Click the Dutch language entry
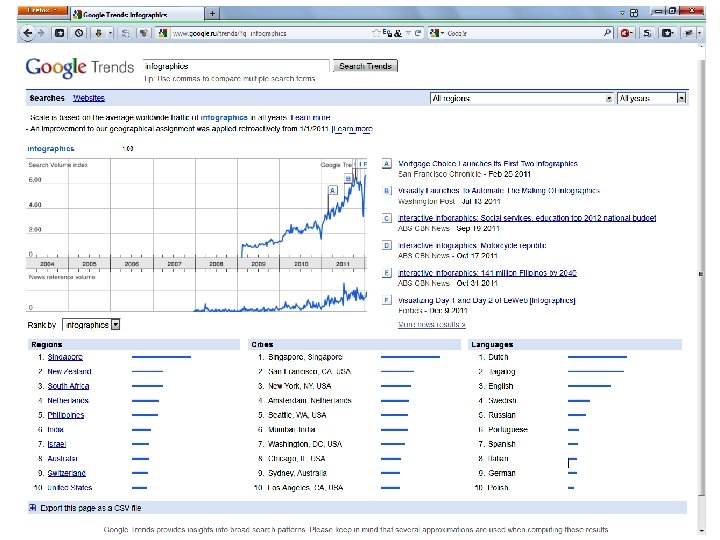 [498, 357]
